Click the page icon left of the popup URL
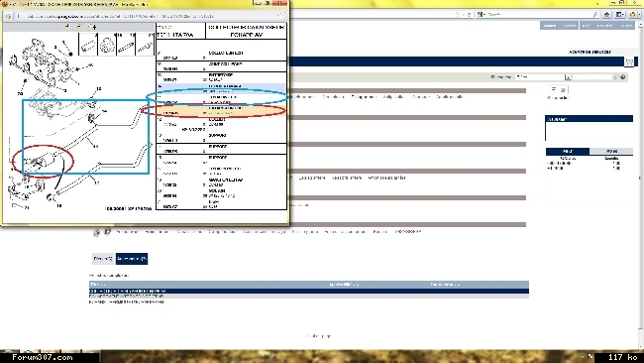644x363 pixels. click(x=8, y=16)
